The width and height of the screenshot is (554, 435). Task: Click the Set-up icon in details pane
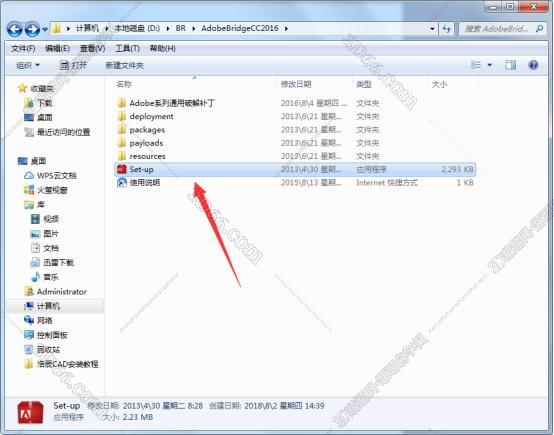(30, 412)
